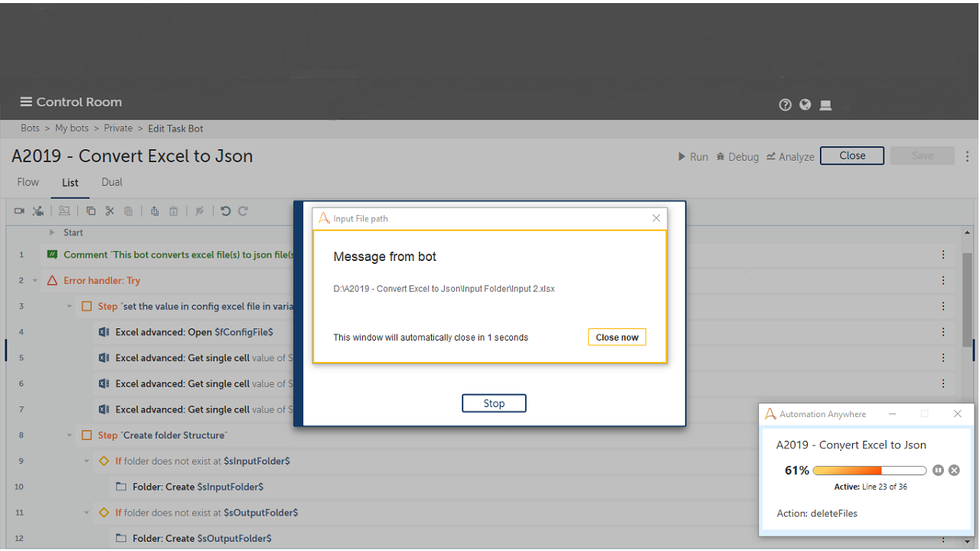Click the green Comment icon on line 1
The image size is (980, 551).
(52, 254)
